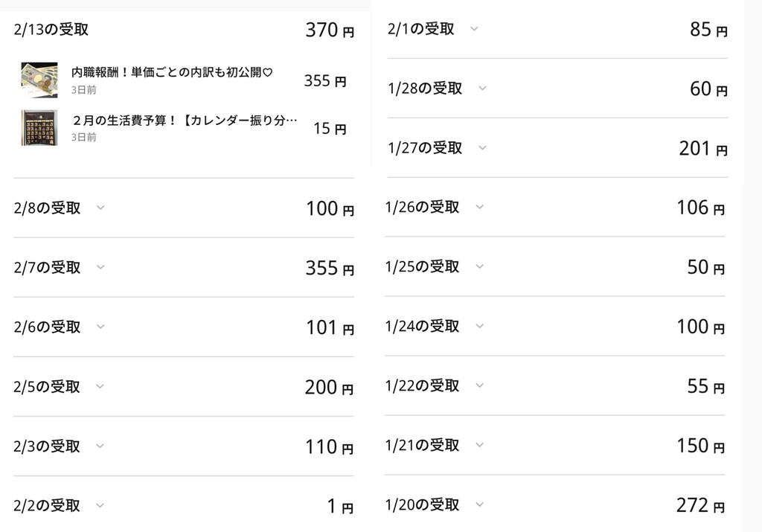The width and height of the screenshot is (762, 532).
Task: Expand the 2/3 receipt chevron
Action: pos(100,446)
